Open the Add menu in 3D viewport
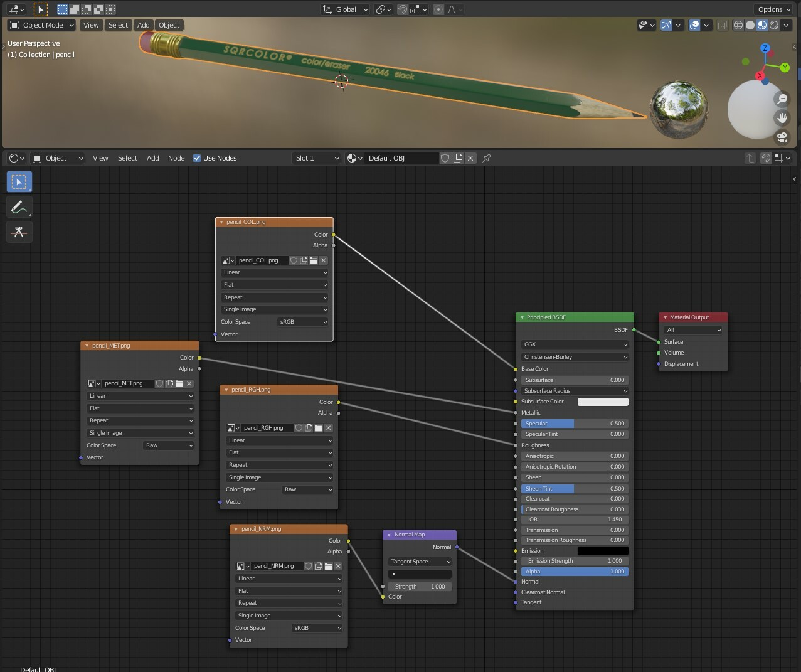801x672 pixels. (x=144, y=25)
